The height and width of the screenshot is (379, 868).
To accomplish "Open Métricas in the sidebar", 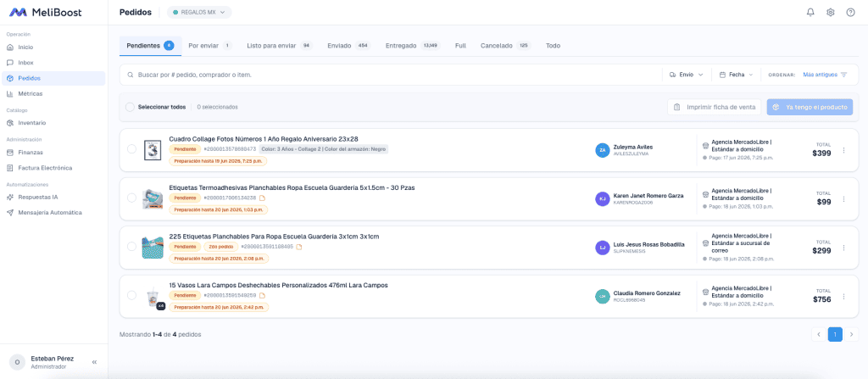I will [53, 93].
